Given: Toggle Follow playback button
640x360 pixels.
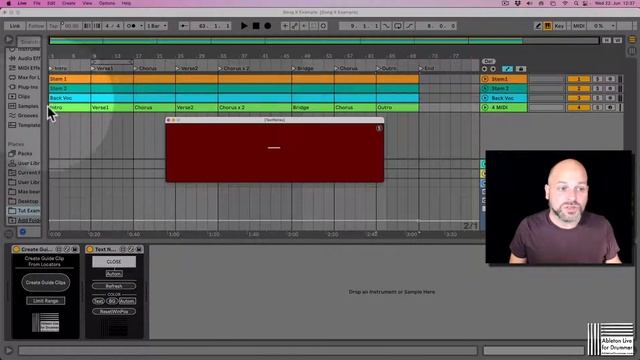Looking at the screenshot, I should coord(36,26).
